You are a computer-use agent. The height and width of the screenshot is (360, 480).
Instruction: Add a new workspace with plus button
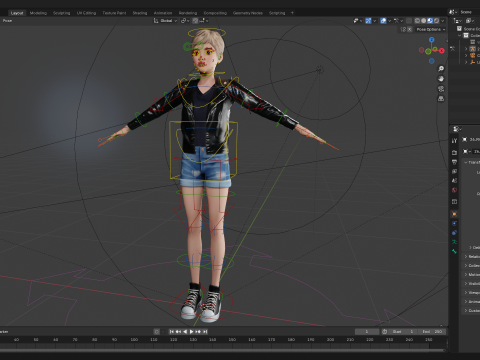(x=292, y=13)
